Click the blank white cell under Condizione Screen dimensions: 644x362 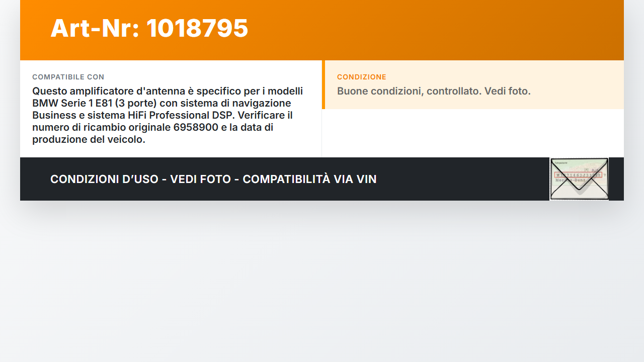pos(473,133)
